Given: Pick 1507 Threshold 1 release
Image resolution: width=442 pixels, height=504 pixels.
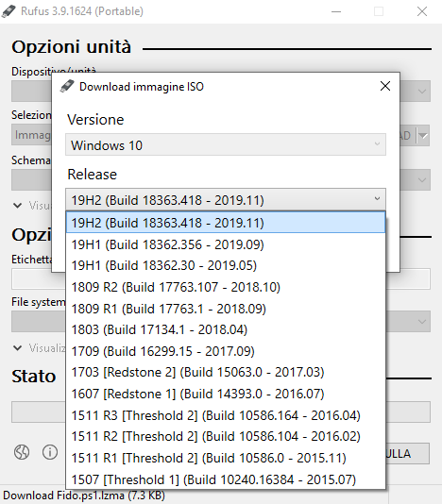Looking at the screenshot, I should point(226,479).
